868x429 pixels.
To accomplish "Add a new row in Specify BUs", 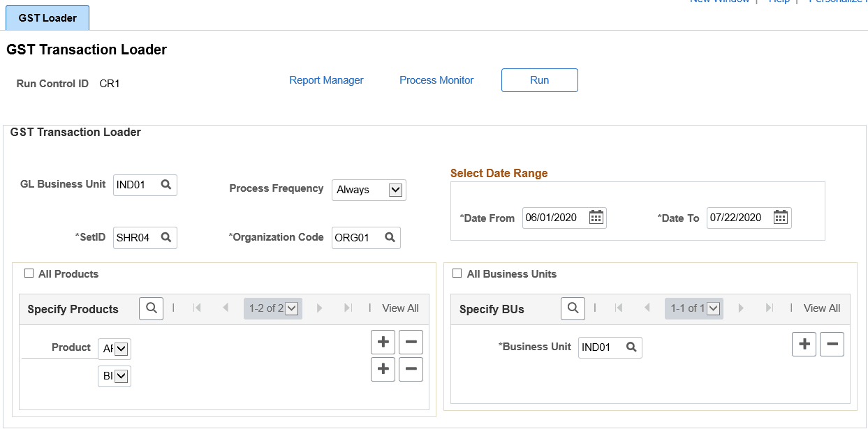I will [804, 344].
